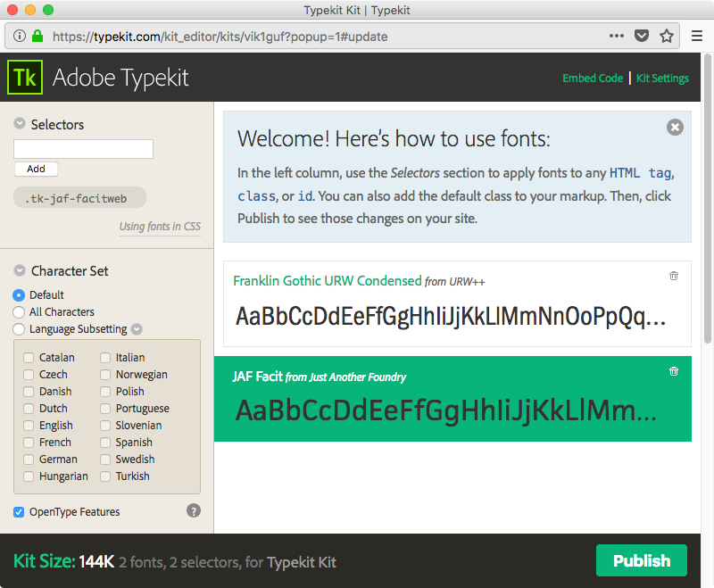The image size is (714, 588).
Task: Expand the Language Subsetting dropdown arrow
Action: tap(137, 329)
